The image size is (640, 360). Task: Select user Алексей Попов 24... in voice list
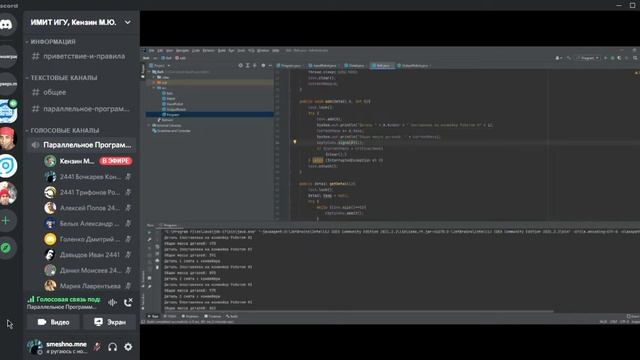coord(88,208)
